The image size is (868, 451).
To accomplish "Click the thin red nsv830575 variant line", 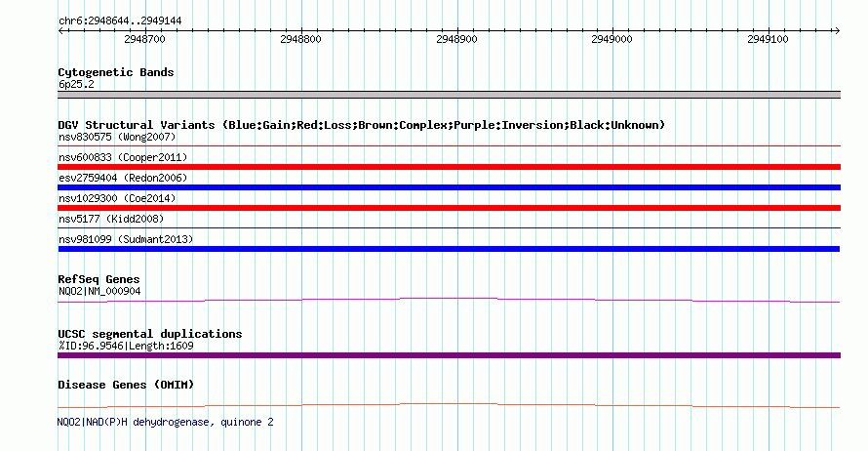I will tap(449, 146).
